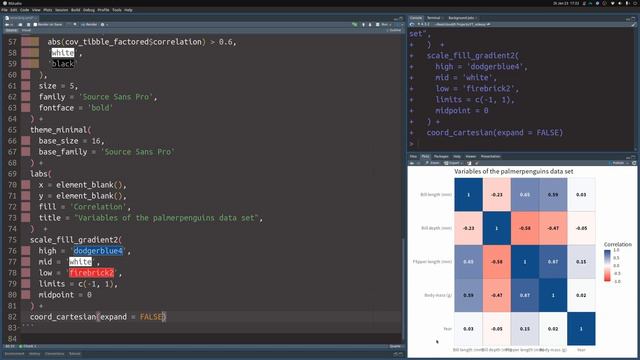The height and width of the screenshot is (360, 640).
Task: Click the editor vertical scrollbar
Action: (x=403, y=288)
